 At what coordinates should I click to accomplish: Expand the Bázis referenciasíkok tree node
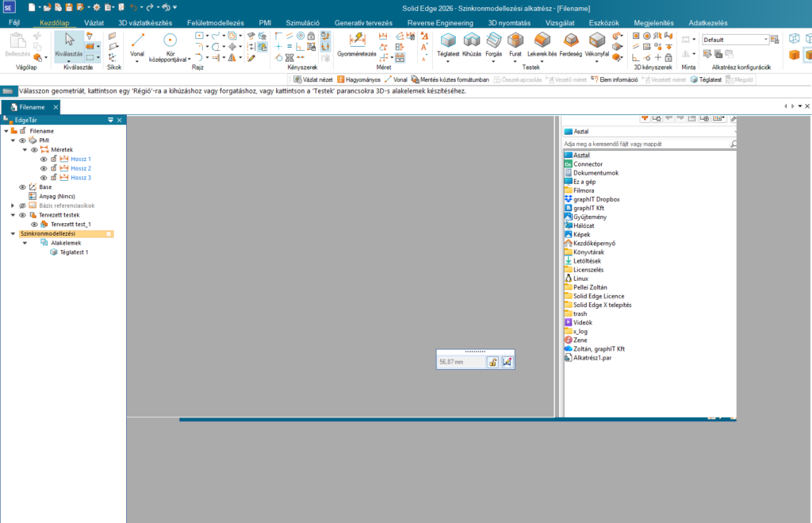click(13, 206)
